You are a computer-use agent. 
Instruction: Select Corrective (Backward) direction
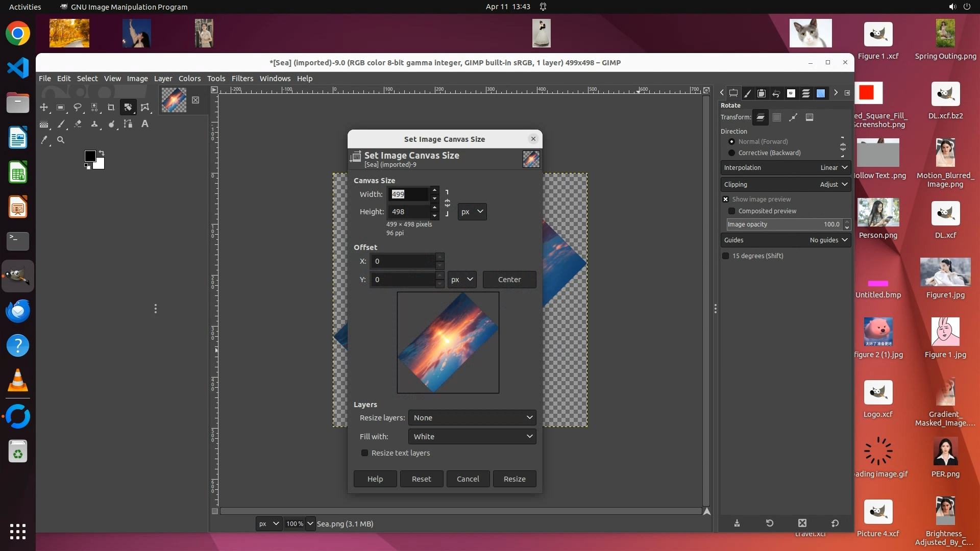pos(731,153)
